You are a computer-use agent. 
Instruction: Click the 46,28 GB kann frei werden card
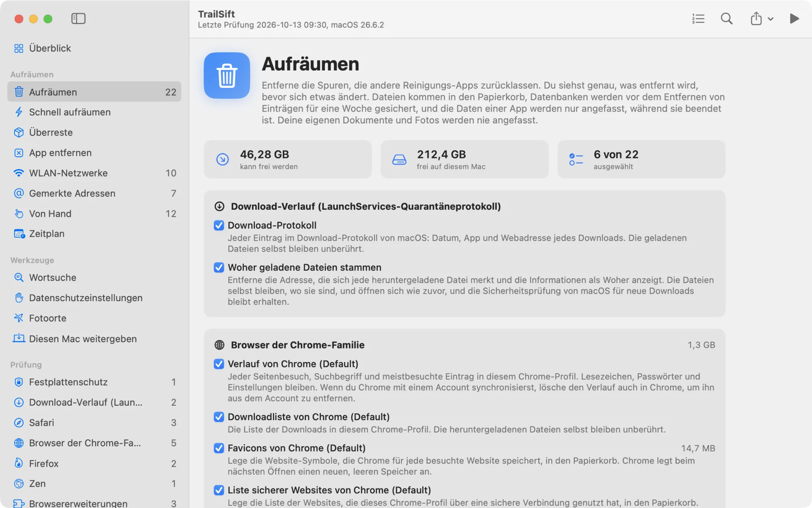(x=288, y=159)
